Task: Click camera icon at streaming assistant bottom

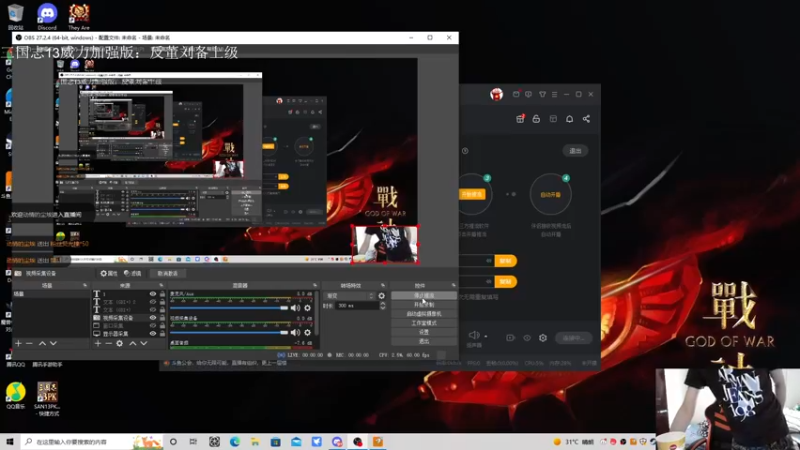Action: coord(510,338)
